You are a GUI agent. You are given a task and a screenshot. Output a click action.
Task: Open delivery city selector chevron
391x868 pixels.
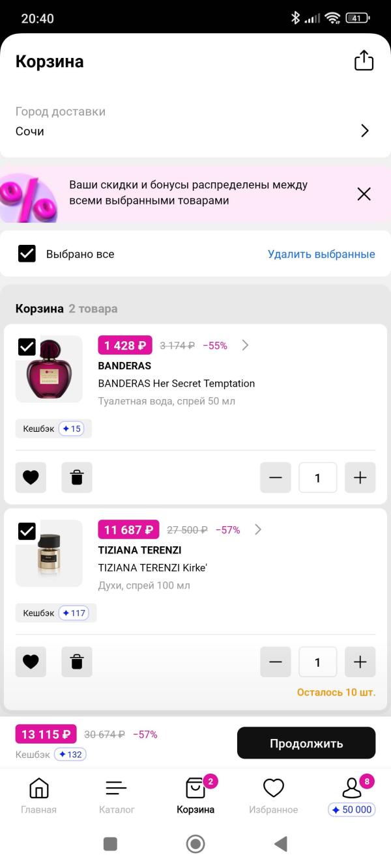(x=365, y=131)
